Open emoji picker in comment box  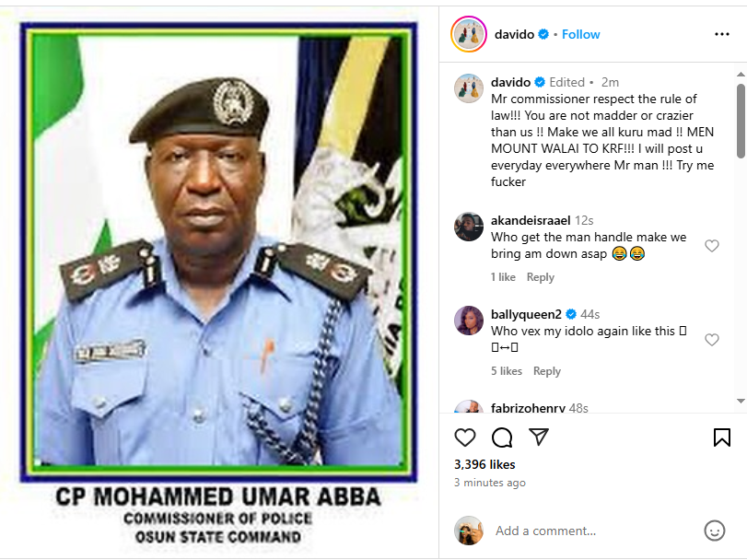click(x=714, y=531)
